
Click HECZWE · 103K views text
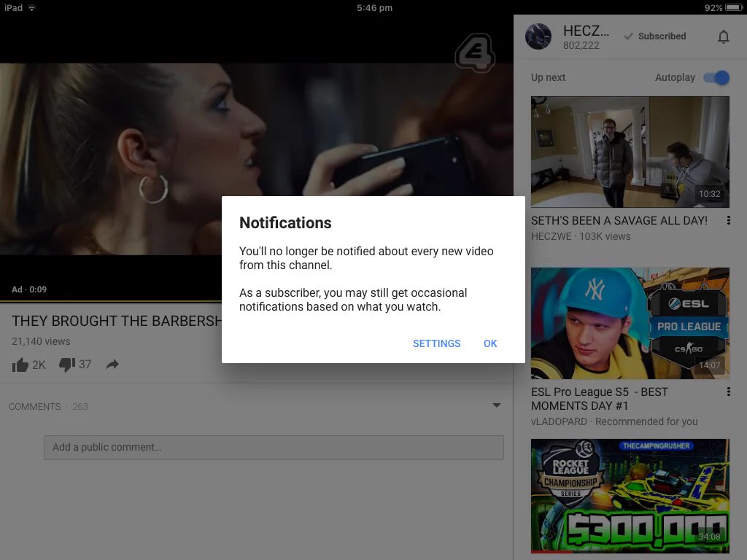[x=580, y=236]
